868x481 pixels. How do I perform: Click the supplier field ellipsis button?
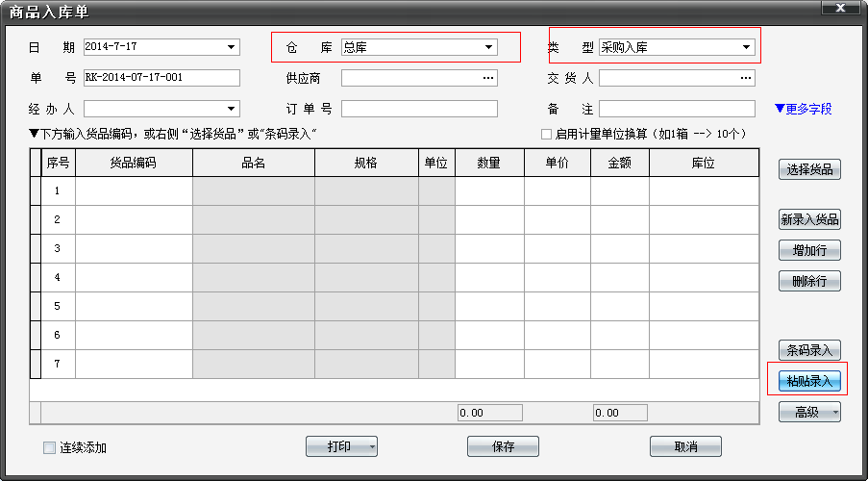[488, 78]
